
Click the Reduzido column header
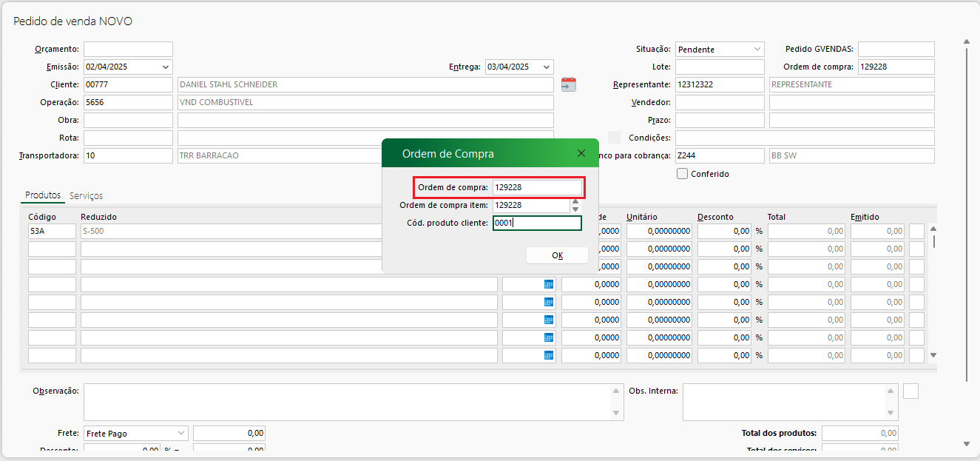click(x=99, y=217)
